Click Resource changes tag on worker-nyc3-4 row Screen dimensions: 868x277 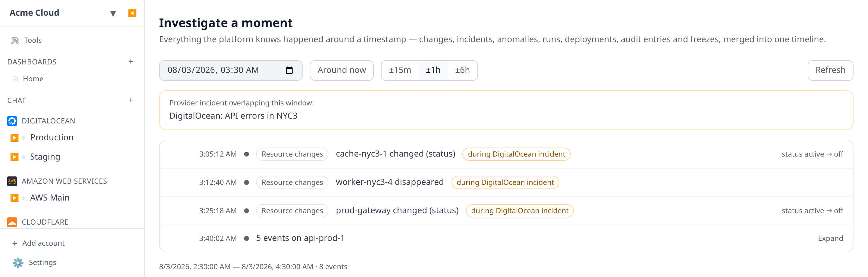click(292, 182)
